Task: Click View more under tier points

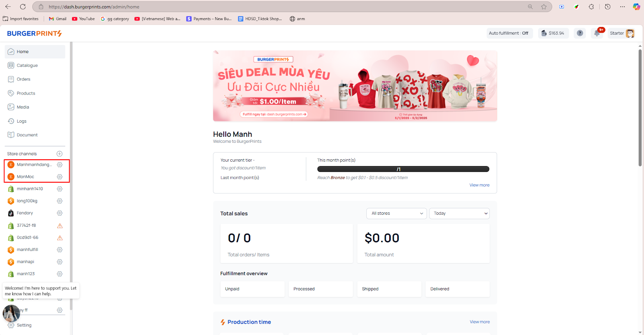Action: [x=479, y=185]
